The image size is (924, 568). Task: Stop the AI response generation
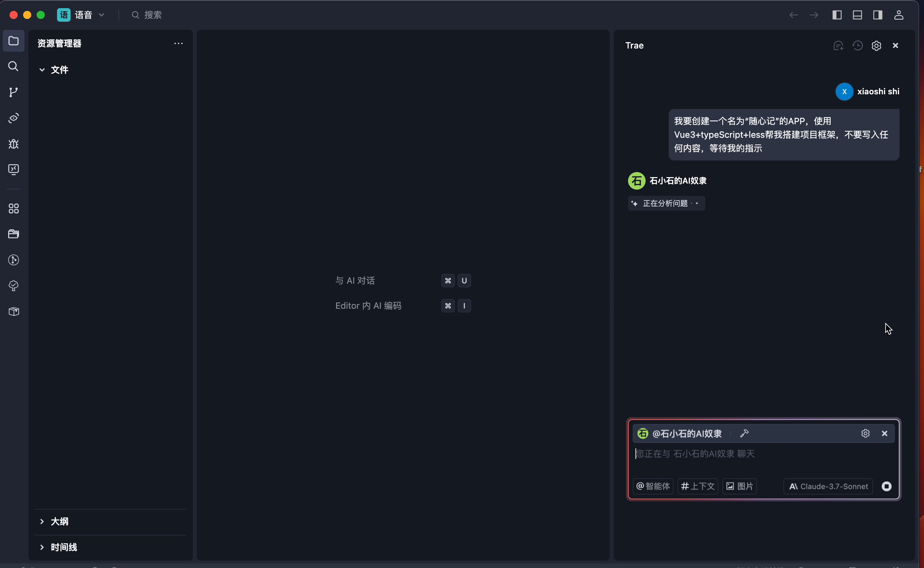(886, 487)
